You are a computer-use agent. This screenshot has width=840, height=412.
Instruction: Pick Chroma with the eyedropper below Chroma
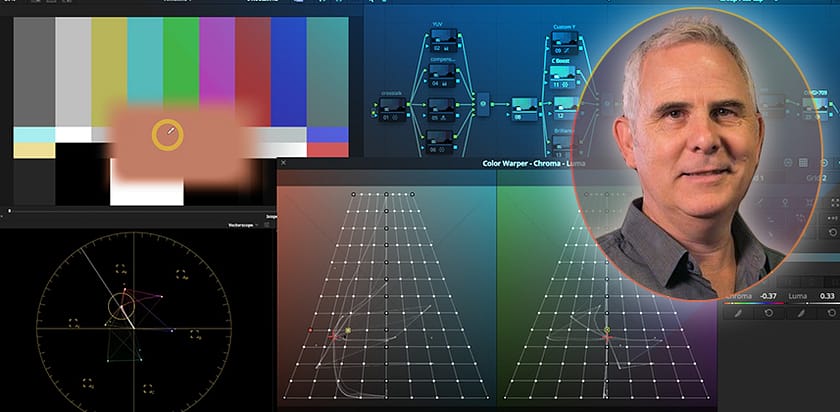click(738, 313)
